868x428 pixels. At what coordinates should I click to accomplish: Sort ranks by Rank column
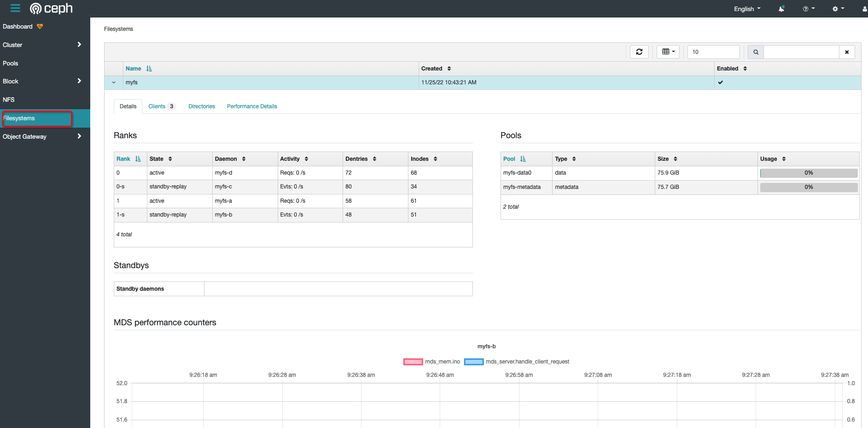pos(128,159)
